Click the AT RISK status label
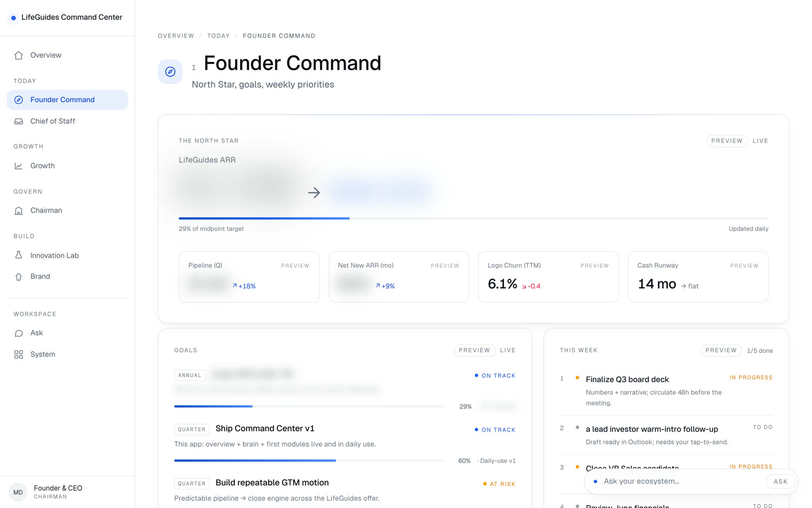This screenshot has height=508, width=812. point(499,484)
